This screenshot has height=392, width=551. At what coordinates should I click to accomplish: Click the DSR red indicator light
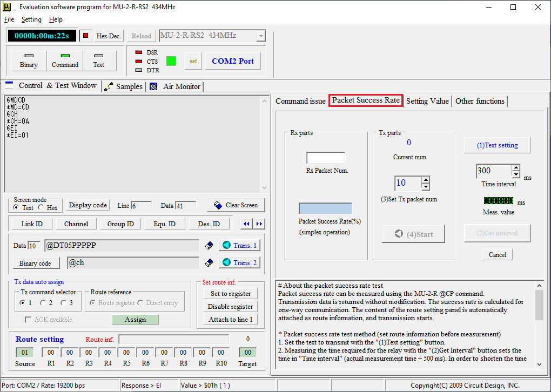(139, 52)
